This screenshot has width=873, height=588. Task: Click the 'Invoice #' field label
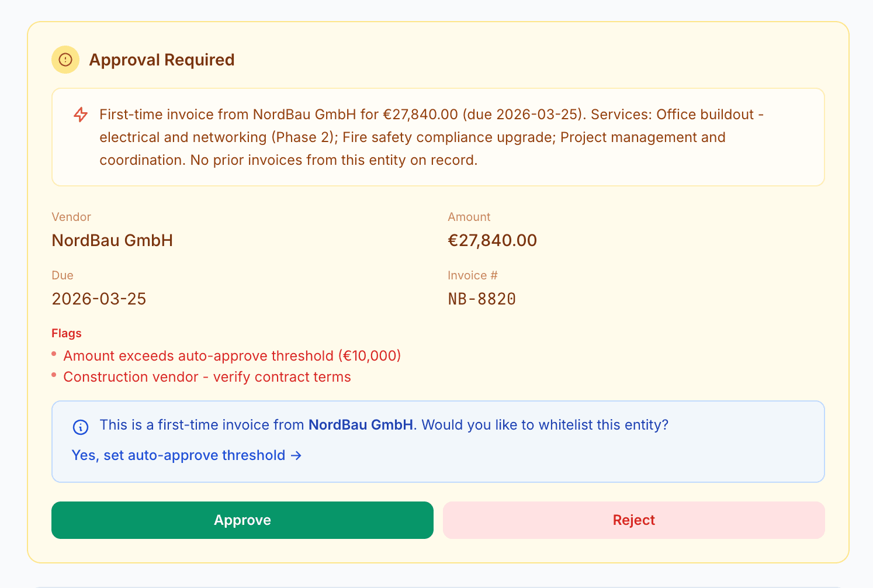tap(472, 275)
